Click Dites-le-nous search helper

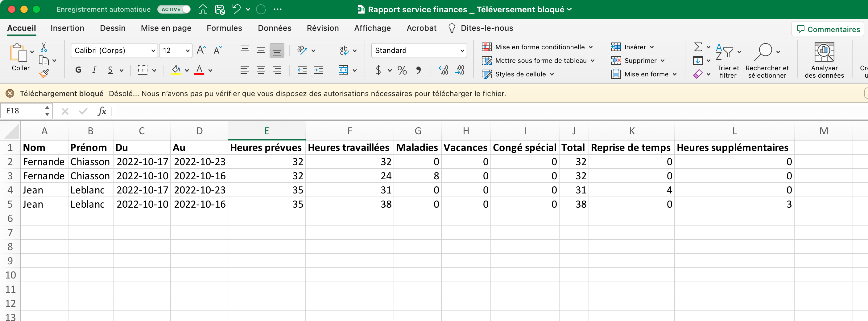pos(481,28)
